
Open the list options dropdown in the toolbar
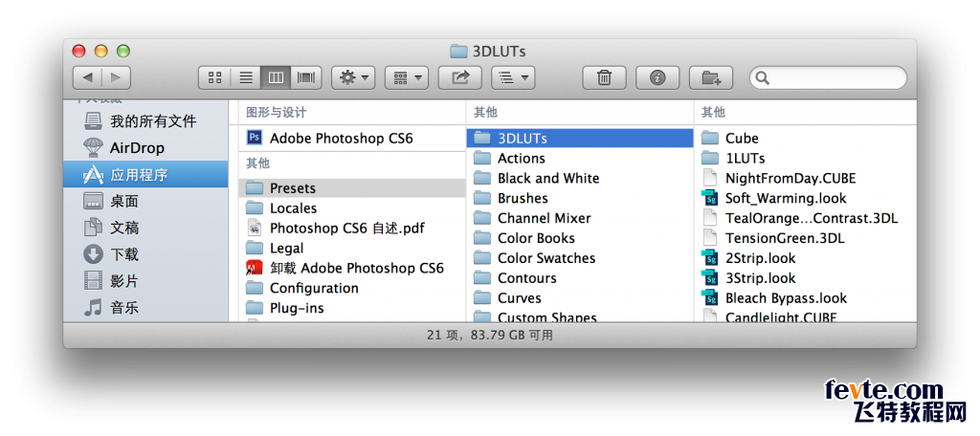pyautogui.click(x=514, y=77)
